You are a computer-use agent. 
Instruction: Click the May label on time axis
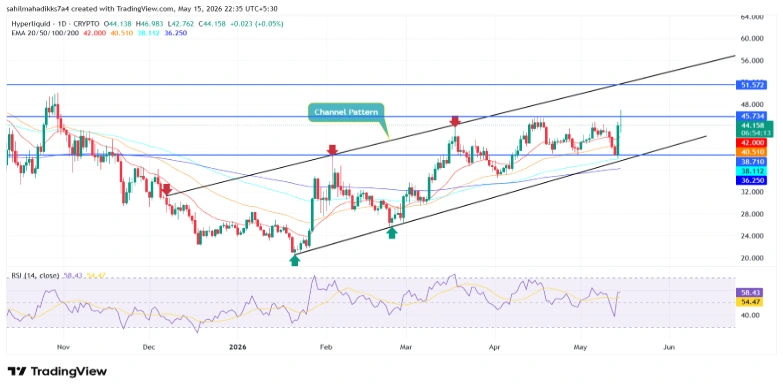click(x=580, y=346)
